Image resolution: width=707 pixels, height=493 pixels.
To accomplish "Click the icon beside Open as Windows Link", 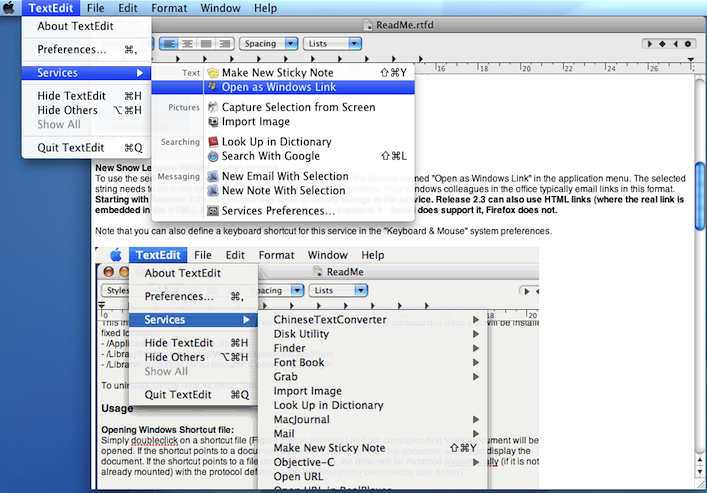I will (x=213, y=87).
